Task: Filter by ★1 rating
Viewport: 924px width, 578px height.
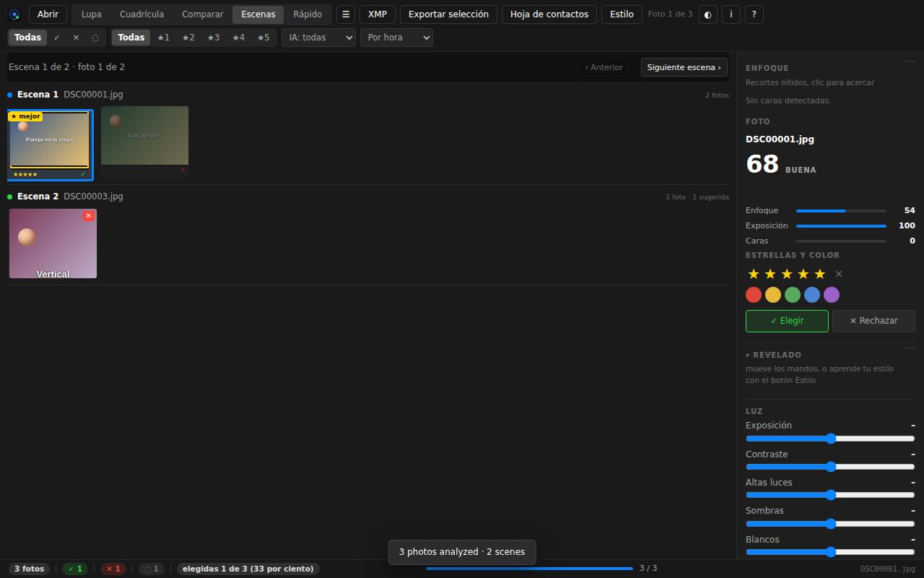Action: pos(163,38)
